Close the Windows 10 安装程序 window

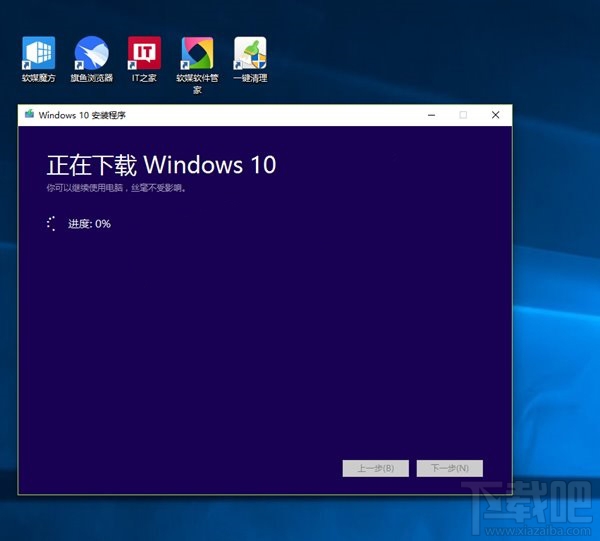[495, 115]
